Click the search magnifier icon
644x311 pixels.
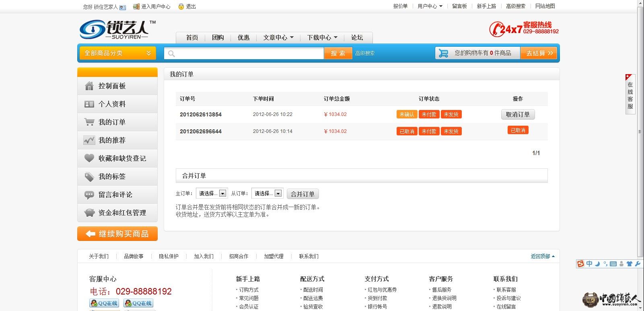(172, 54)
